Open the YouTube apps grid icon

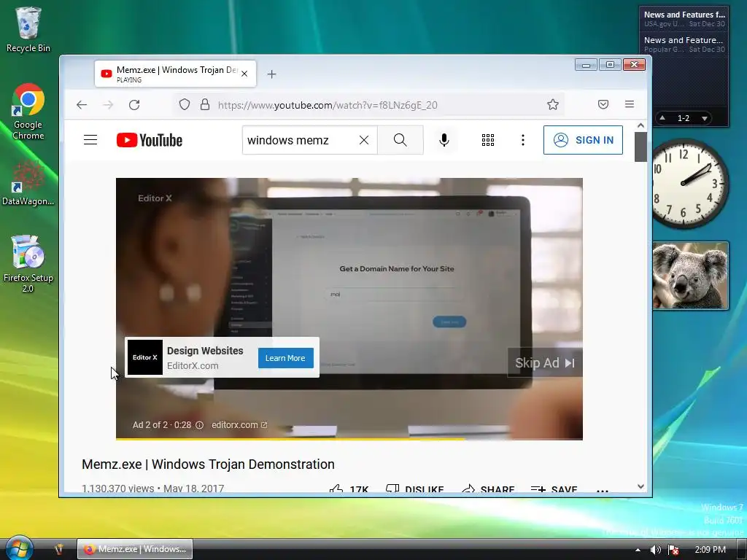click(488, 140)
